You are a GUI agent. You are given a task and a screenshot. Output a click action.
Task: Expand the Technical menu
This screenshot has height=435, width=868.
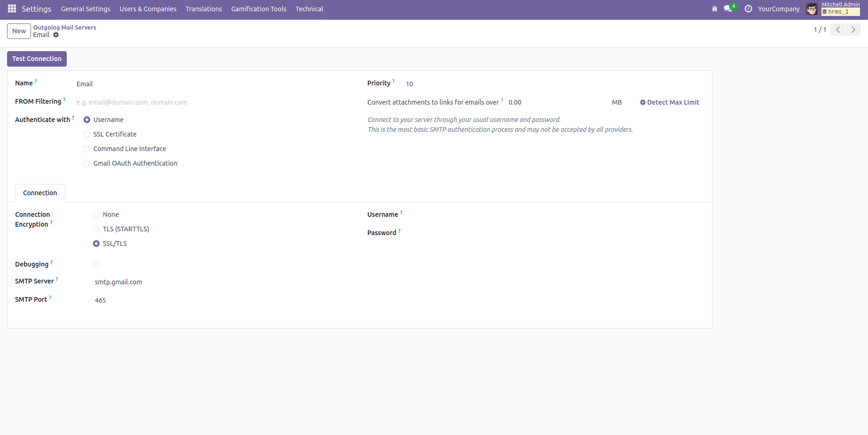click(309, 9)
